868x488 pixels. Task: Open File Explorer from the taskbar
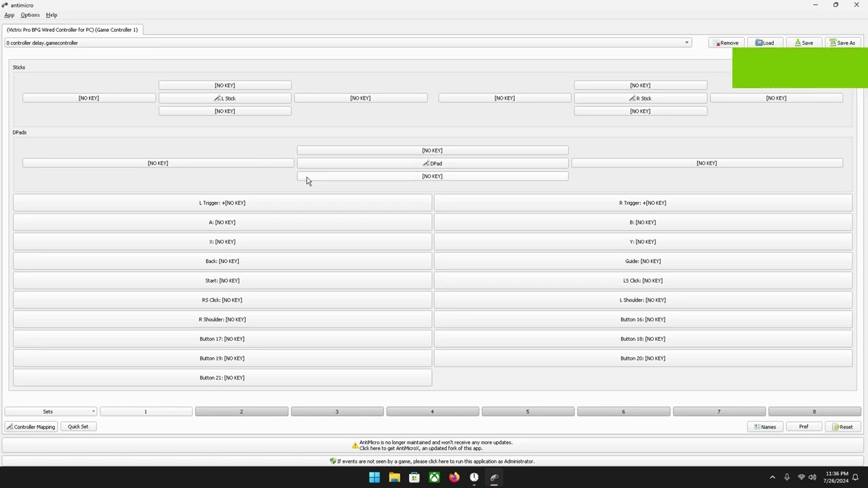pyautogui.click(x=394, y=478)
